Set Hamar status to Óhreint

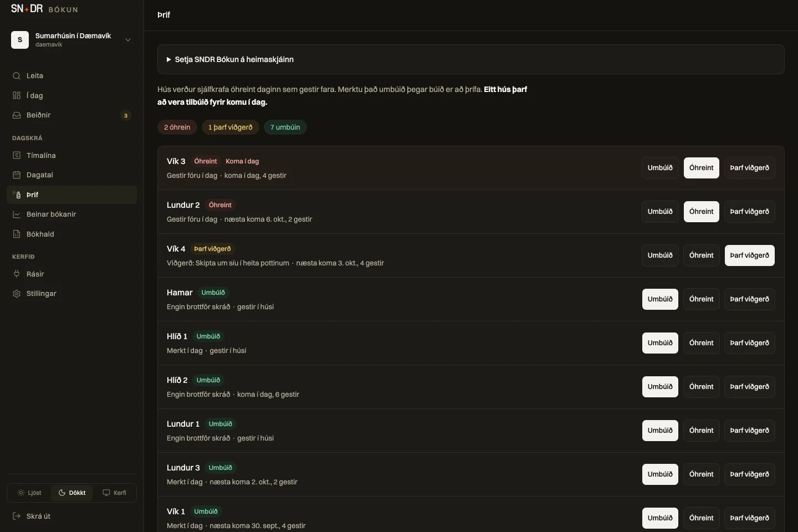pos(701,299)
